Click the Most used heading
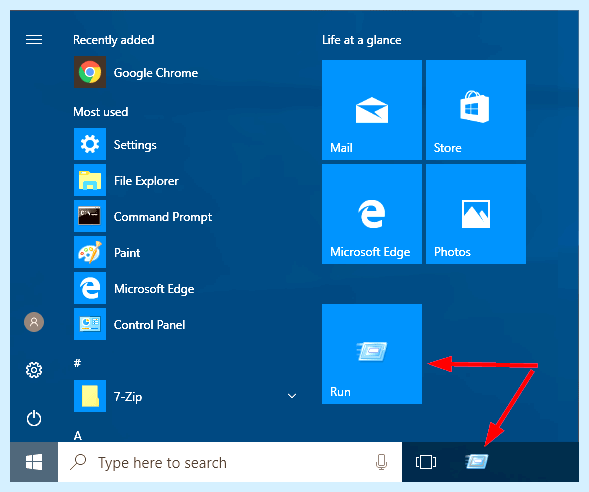The image size is (589, 492). (x=101, y=112)
